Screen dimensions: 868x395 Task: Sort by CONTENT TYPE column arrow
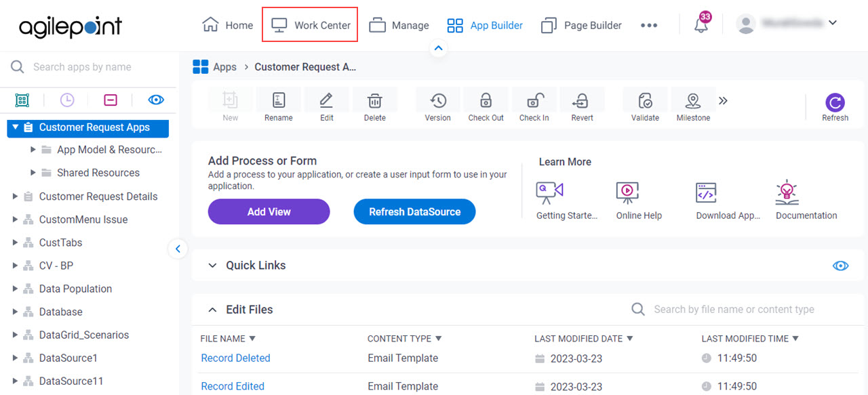438,339
